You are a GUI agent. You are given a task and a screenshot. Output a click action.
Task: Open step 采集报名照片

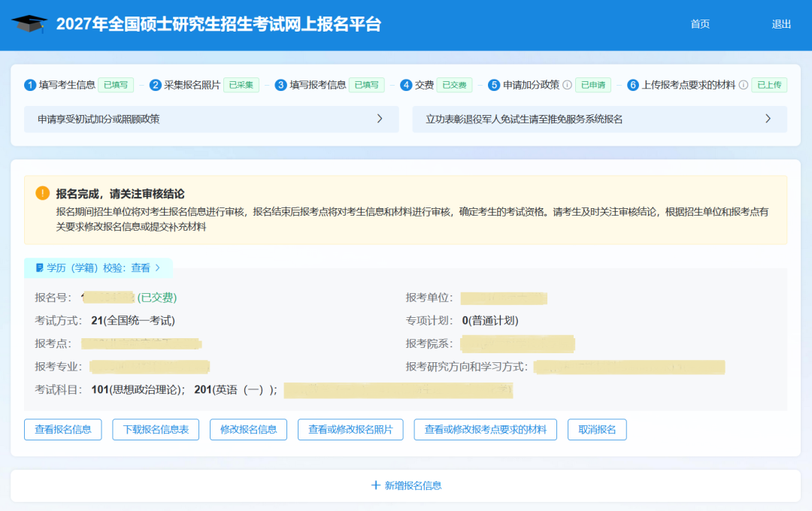[x=192, y=85]
